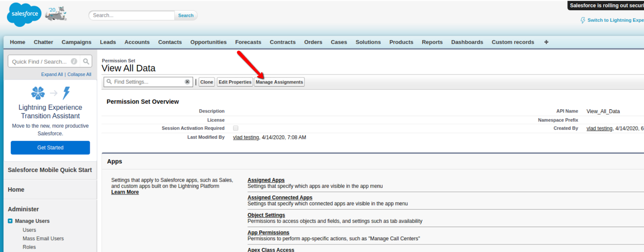
Task: Open the Accounts tab
Action: [x=137, y=42]
